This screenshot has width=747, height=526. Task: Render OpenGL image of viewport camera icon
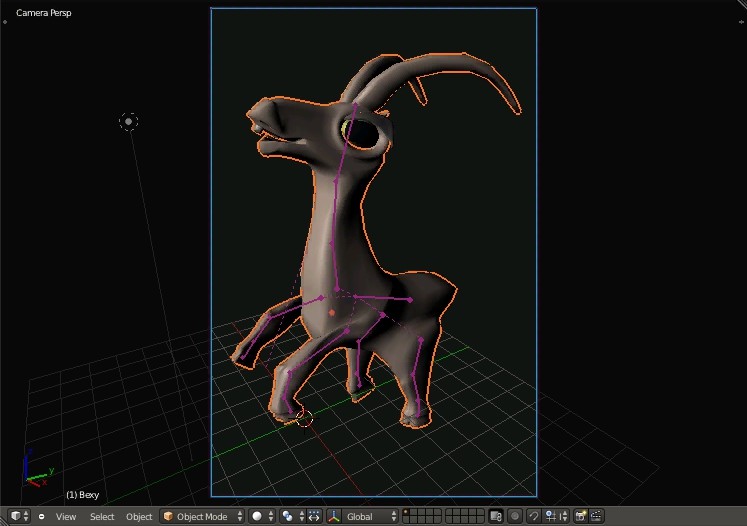[581, 516]
